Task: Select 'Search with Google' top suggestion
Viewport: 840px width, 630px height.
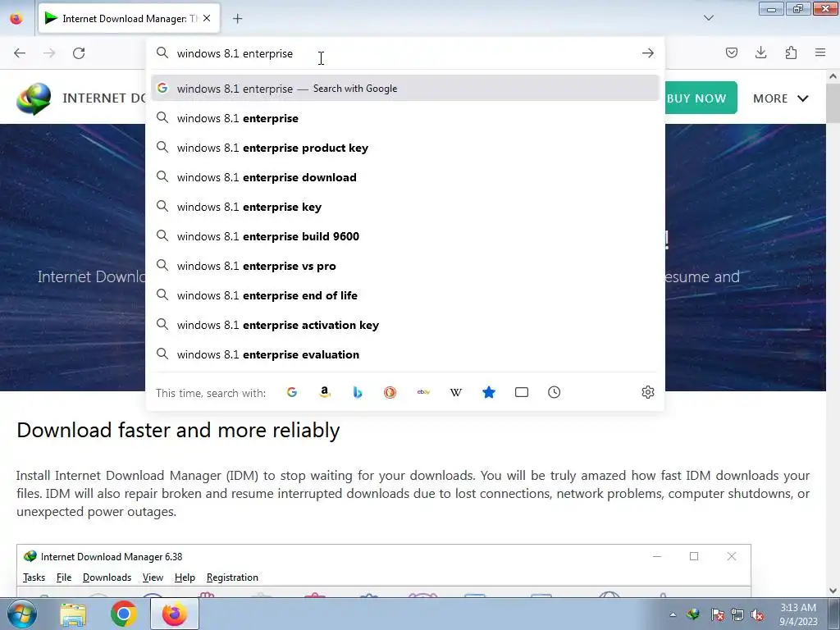Action: (405, 89)
